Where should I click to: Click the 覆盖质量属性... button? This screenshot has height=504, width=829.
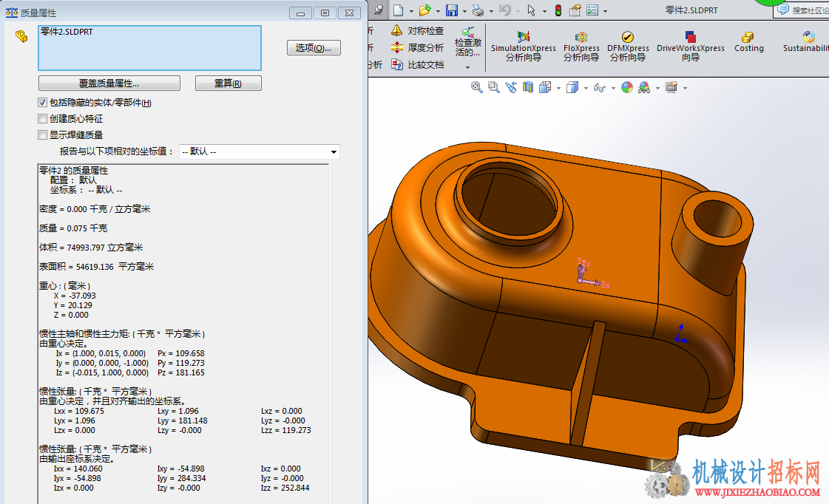109,84
